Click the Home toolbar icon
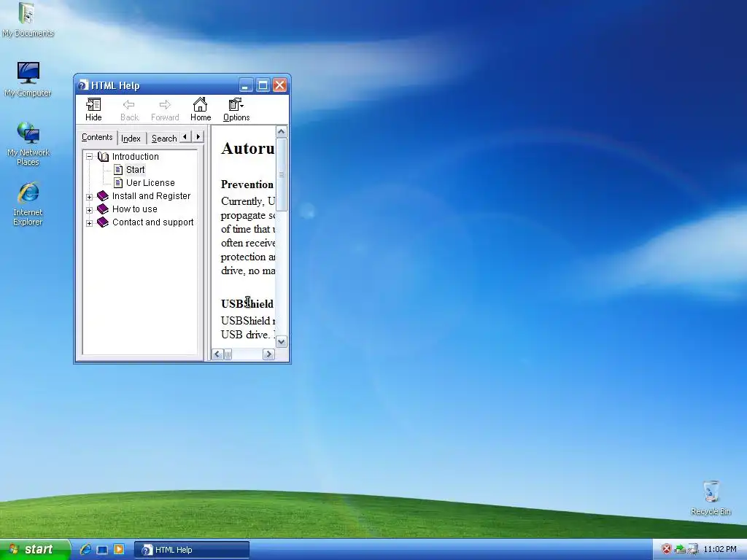This screenshot has width=747, height=560. pyautogui.click(x=201, y=109)
